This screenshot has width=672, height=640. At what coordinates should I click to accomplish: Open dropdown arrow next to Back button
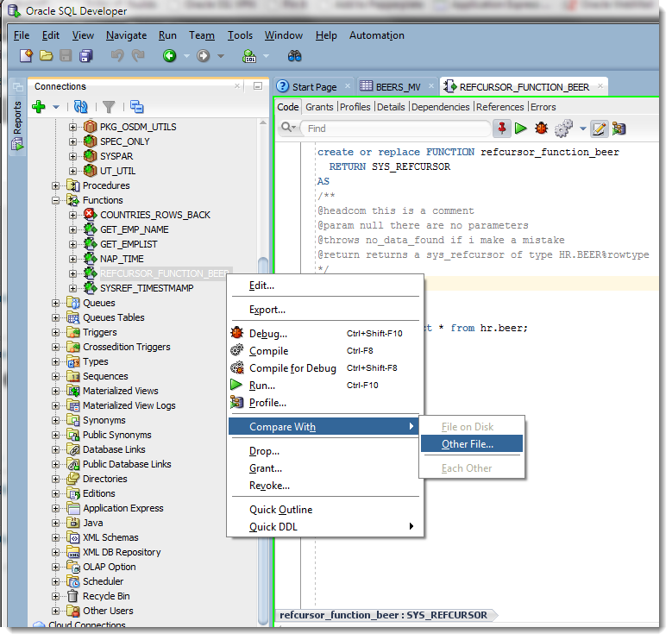click(x=186, y=56)
